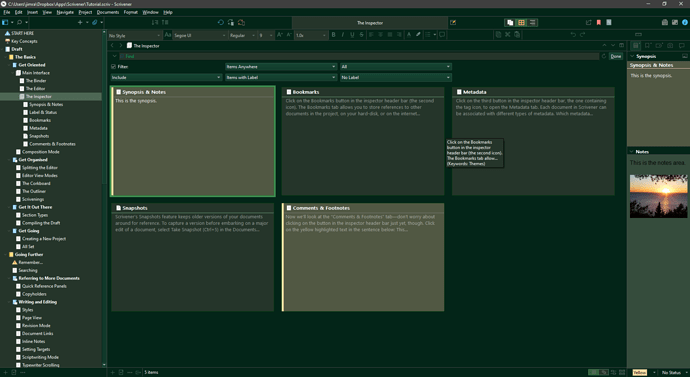Select the Snapshots index card
690x377 pixels.
[193, 257]
